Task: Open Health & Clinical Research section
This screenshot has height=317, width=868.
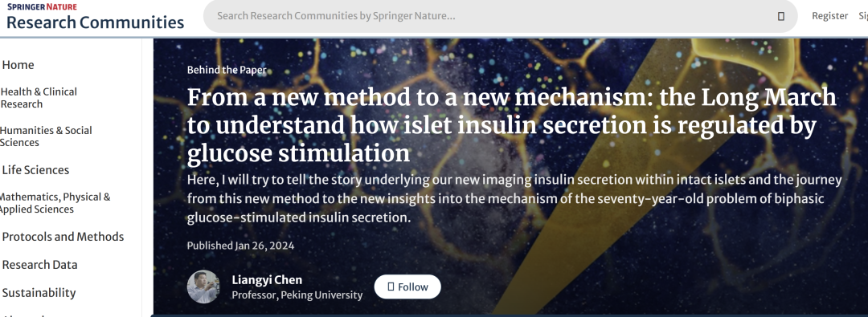Action: [39, 98]
